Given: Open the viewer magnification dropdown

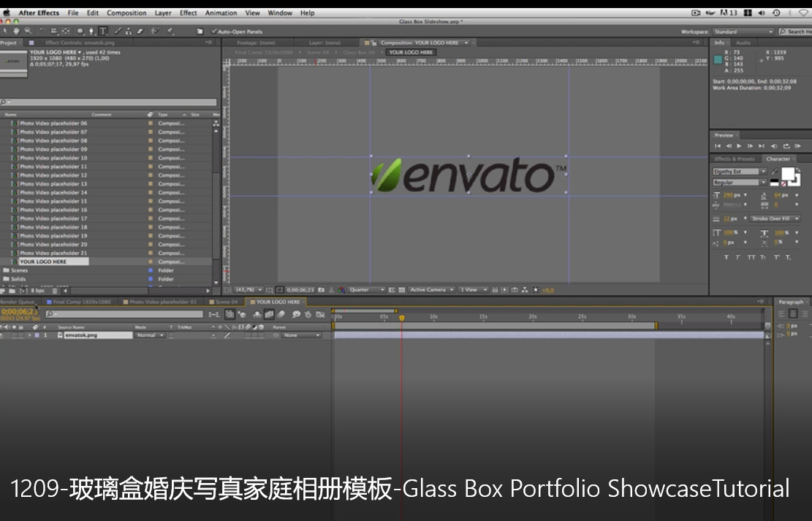Looking at the screenshot, I should (x=248, y=290).
